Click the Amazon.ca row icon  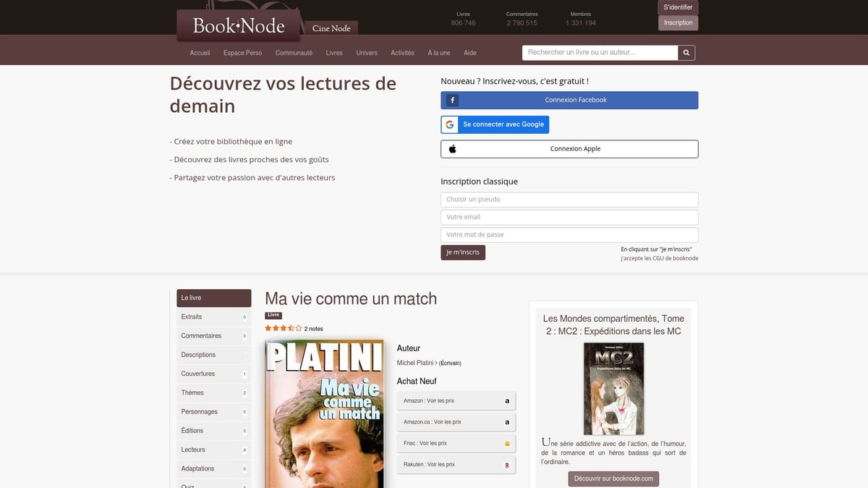pos(507,422)
